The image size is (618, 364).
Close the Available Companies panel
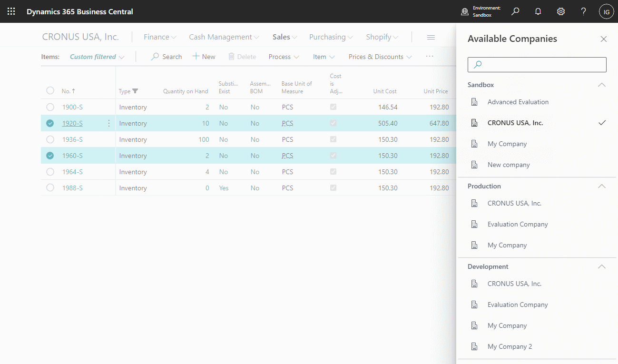click(x=604, y=39)
